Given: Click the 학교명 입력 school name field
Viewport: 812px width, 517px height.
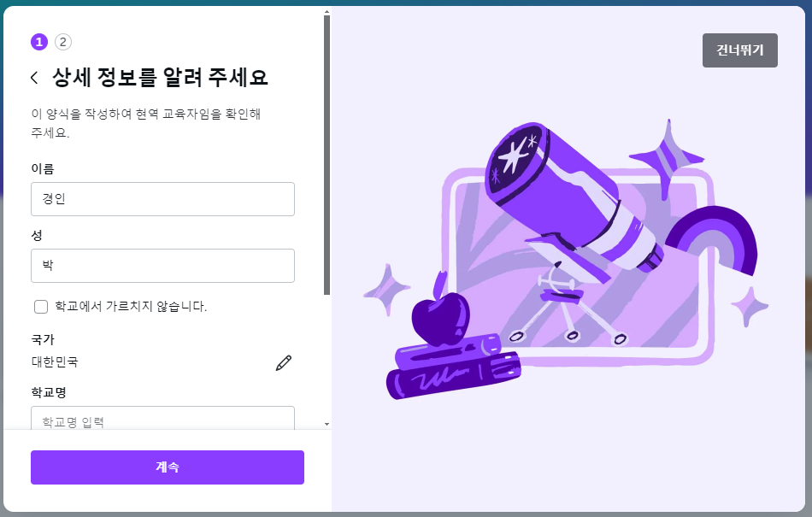Looking at the screenshot, I should (x=162, y=418).
